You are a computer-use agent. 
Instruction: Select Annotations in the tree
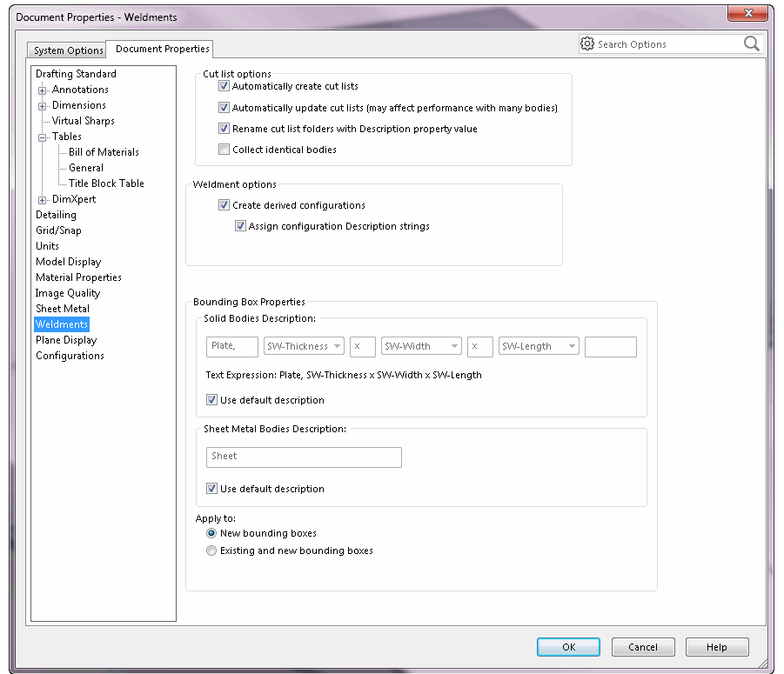click(x=80, y=90)
